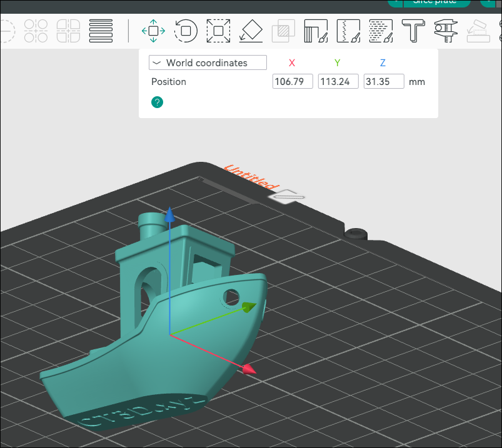The image size is (502, 448).
Task: Click the Z position value 31.35
Action: tap(384, 81)
